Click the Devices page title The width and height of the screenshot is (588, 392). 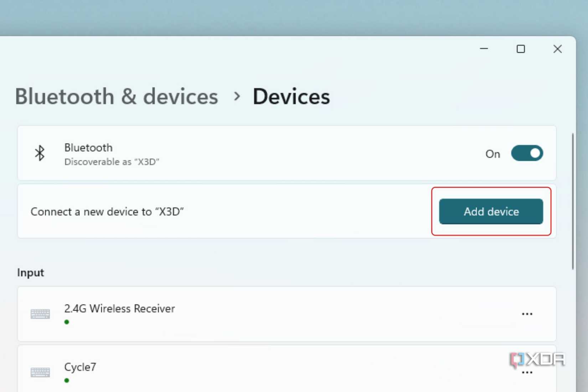click(x=291, y=96)
